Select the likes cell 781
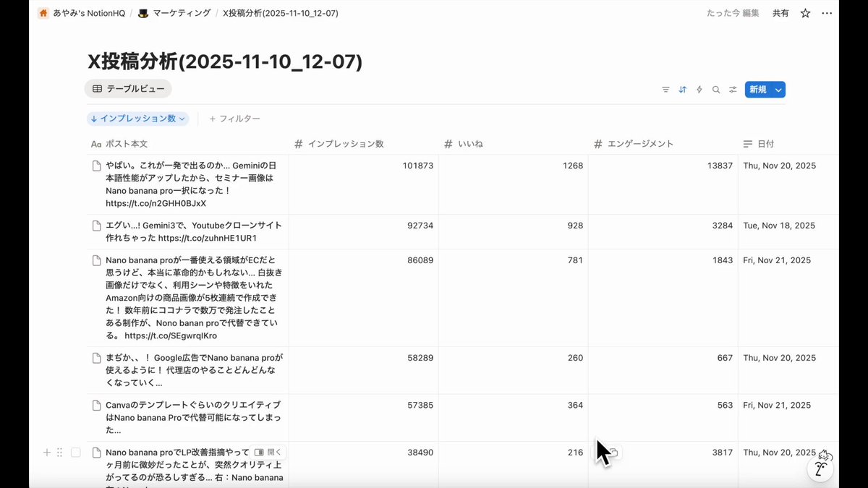Viewport: 868px width, 488px height. 514,298
